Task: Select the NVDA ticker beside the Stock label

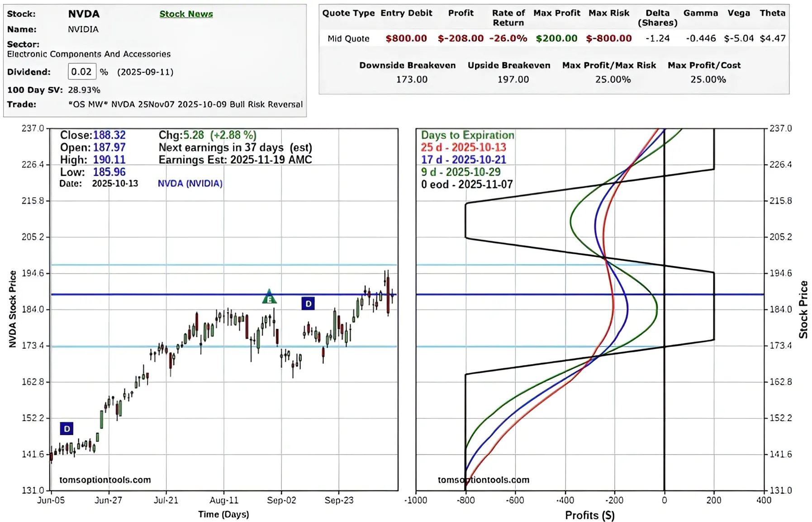Action: pos(84,14)
